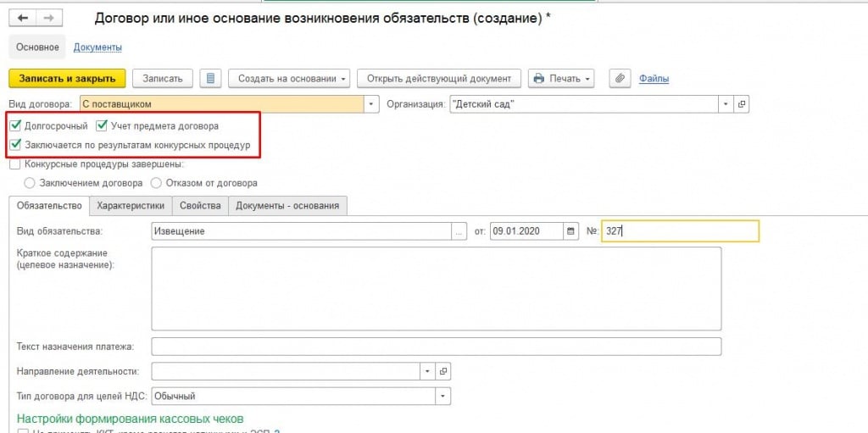Open Тип договора для целей НДС dropdown
This screenshot has width=868, height=433.
[x=442, y=396]
